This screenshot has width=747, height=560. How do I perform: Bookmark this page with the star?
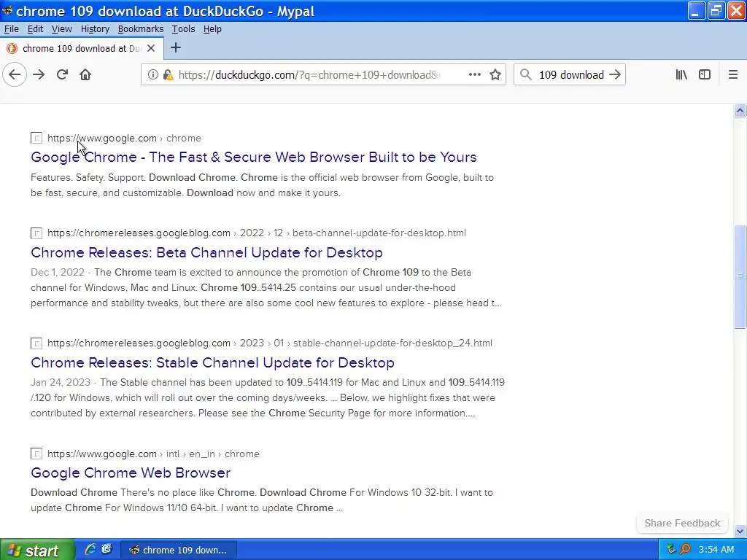tap(495, 75)
